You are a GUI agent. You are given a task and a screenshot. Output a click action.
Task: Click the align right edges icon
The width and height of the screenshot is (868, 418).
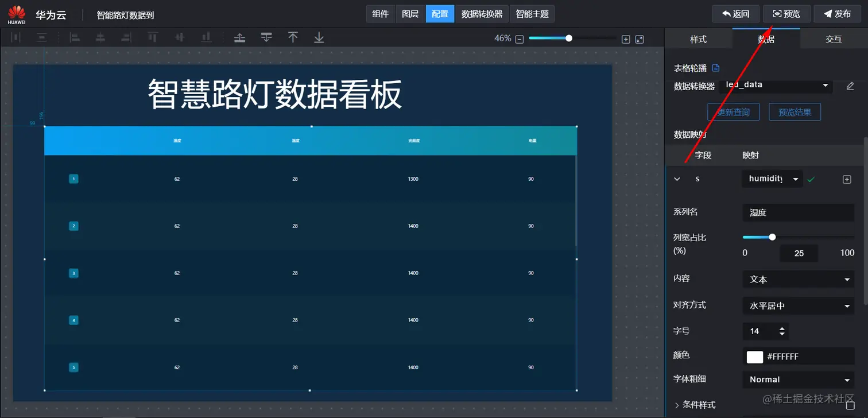[126, 38]
